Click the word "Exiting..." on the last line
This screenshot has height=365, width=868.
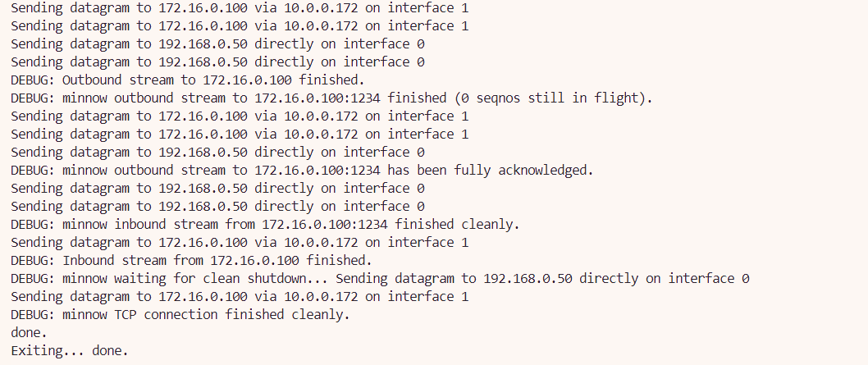coord(48,350)
